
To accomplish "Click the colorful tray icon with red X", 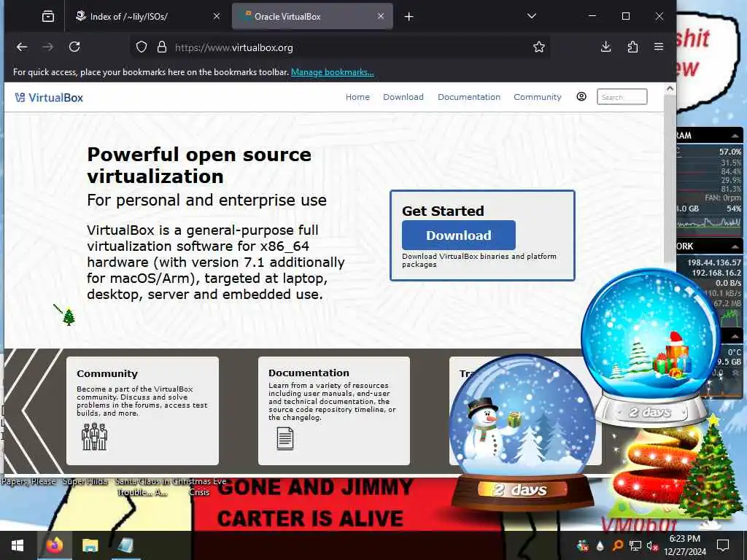I will (x=582, y=545).
